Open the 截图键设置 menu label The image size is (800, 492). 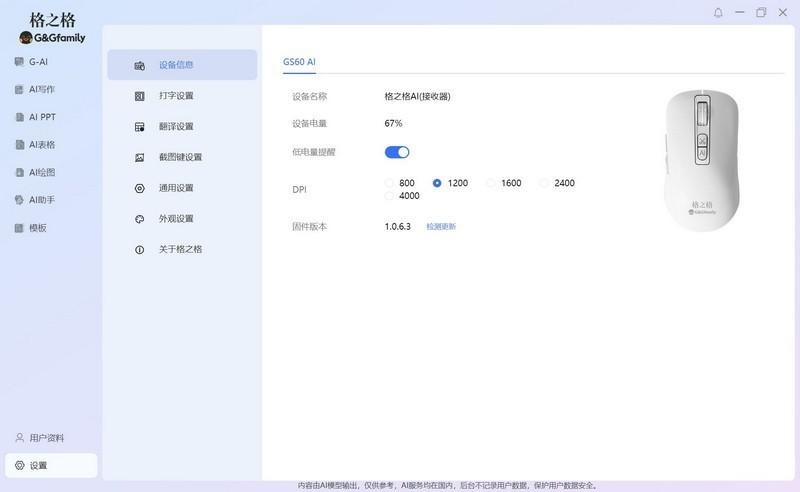pyautogui.click(x=181, y=157)
